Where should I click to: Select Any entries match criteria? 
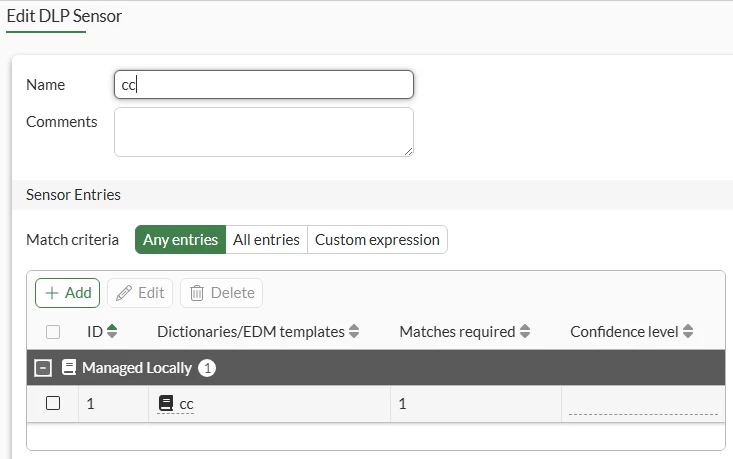click(180, 240)
